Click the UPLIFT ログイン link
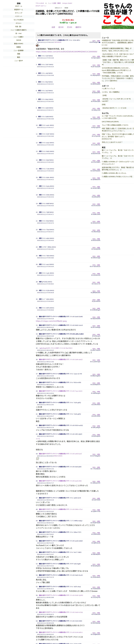 (41, 6)
